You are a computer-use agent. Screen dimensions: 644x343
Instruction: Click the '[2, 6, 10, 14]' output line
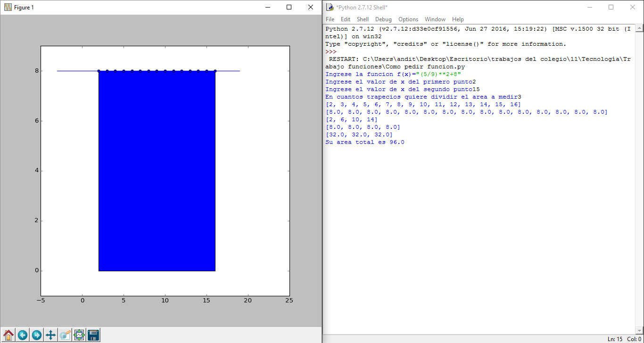352,119
